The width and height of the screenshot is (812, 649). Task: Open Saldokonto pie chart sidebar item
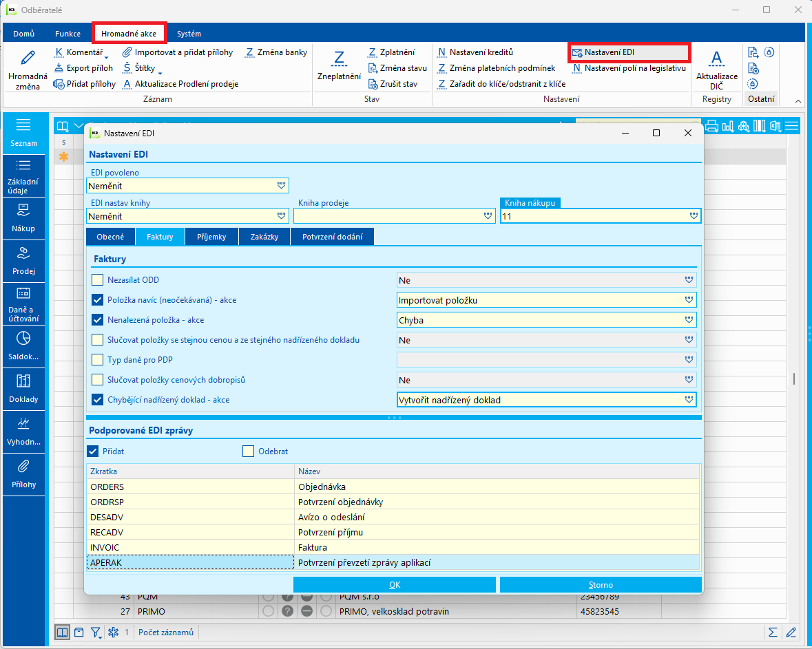23,345
